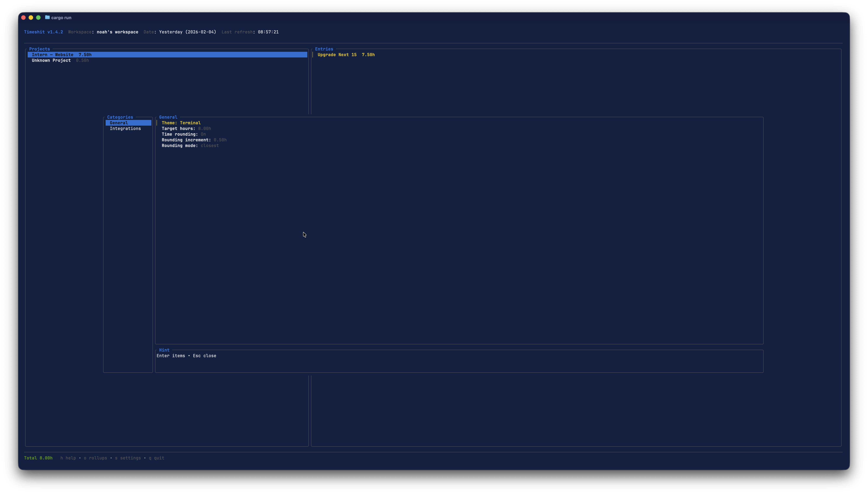Click the Timeshit v1.4.2 title
This screenshot has height=494, width=868.
point(44,32)
